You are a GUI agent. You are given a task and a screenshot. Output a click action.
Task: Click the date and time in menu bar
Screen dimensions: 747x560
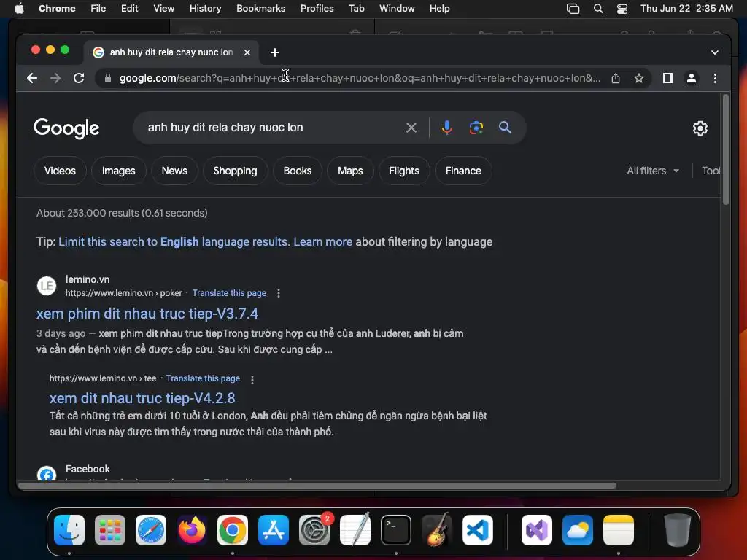[x=686, y=9]
